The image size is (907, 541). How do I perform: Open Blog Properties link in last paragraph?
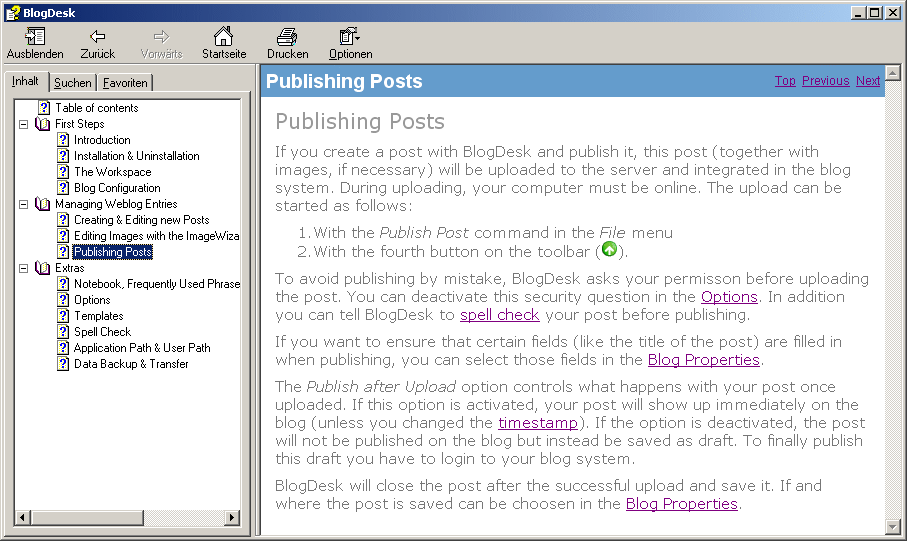[681, 504]
